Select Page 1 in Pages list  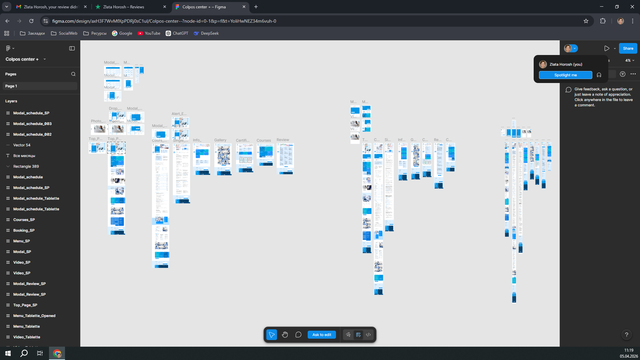pos(40,86)
